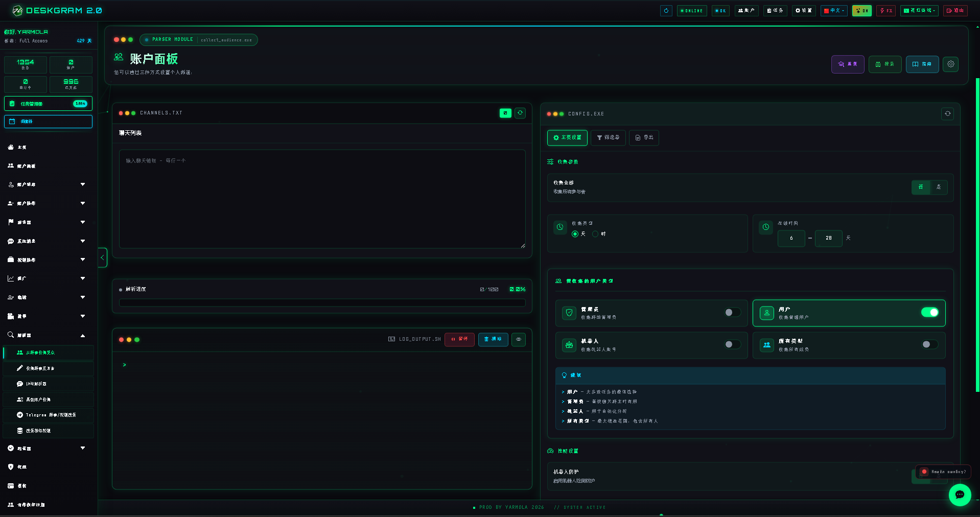Open 设置 settings in top bar

point(804,11)
